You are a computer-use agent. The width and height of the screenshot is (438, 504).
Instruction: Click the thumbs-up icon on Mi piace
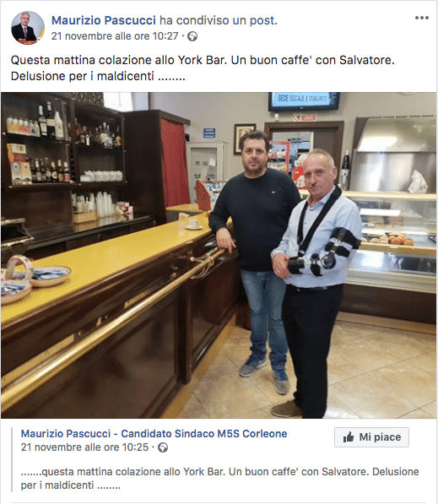click(x=349, y=437)
